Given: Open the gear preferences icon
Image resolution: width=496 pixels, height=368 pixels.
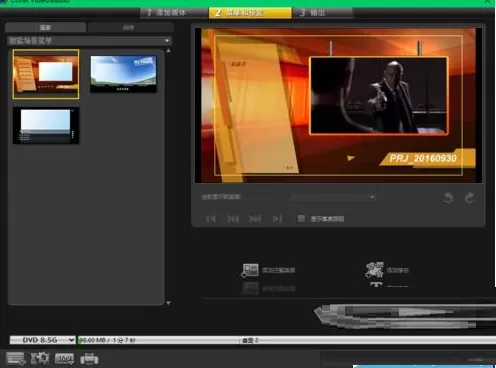Looking at the screenshot, I should (40, 359).
